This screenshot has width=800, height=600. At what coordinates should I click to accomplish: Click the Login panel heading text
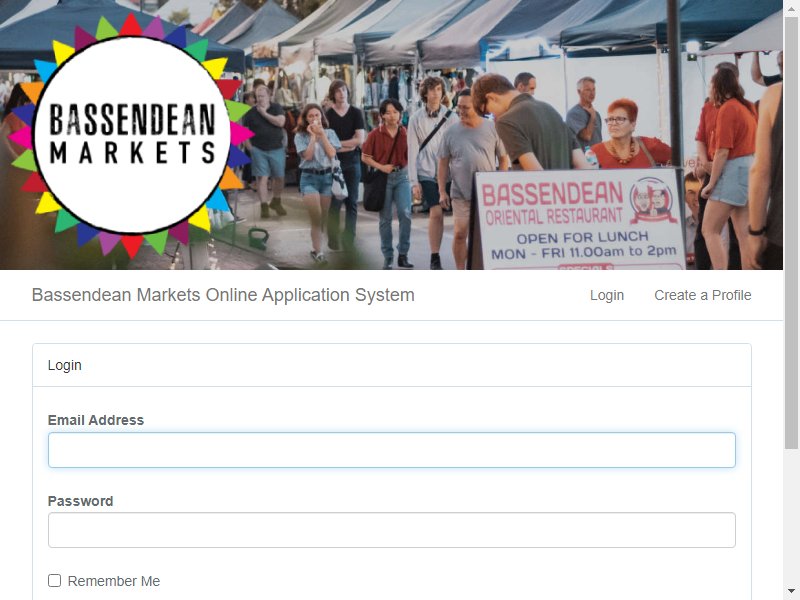[65, 365]
